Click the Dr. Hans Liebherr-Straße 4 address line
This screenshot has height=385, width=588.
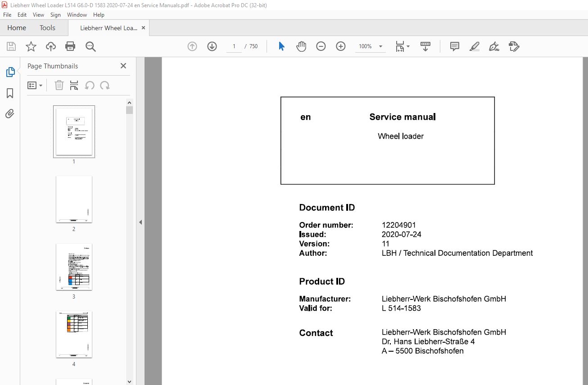pos(428,342)
